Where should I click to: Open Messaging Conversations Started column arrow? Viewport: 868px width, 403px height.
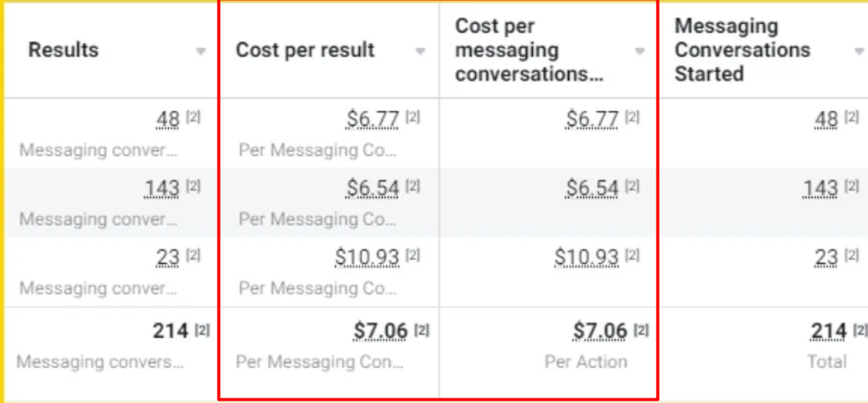point(859,52)
